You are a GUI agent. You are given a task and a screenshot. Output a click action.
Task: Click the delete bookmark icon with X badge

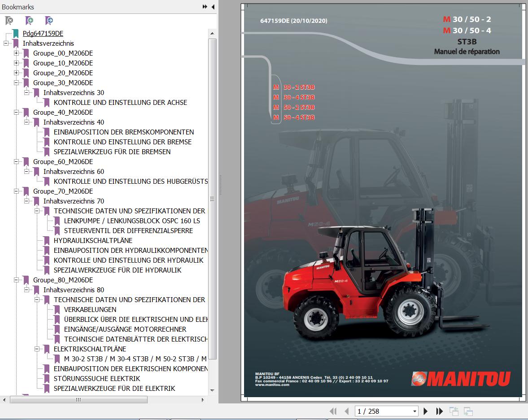[9, 21]
